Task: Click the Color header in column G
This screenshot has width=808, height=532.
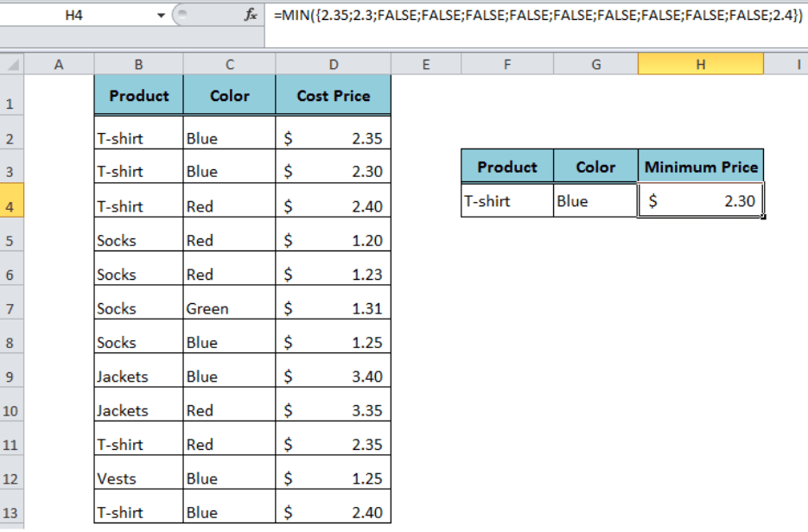Action: 595,167
